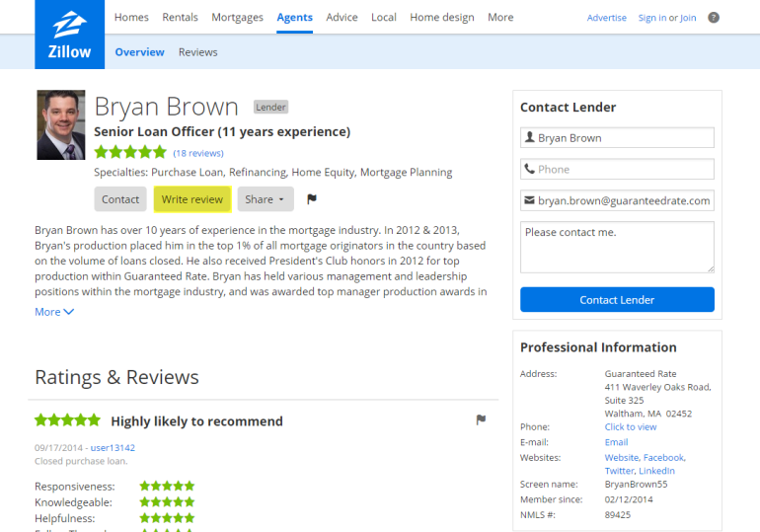Click the Knowledgeable star rating
This screenshot has height=532, width=760.
(167, 501)
